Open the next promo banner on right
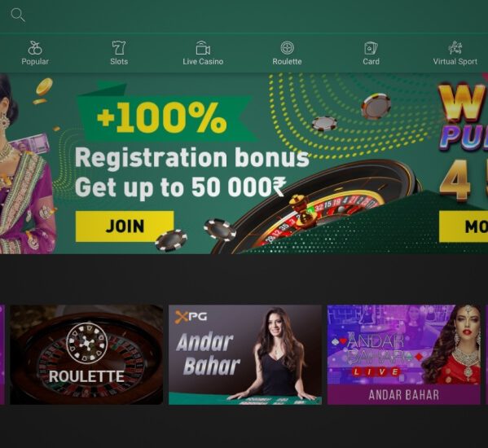 click(460, 164)
